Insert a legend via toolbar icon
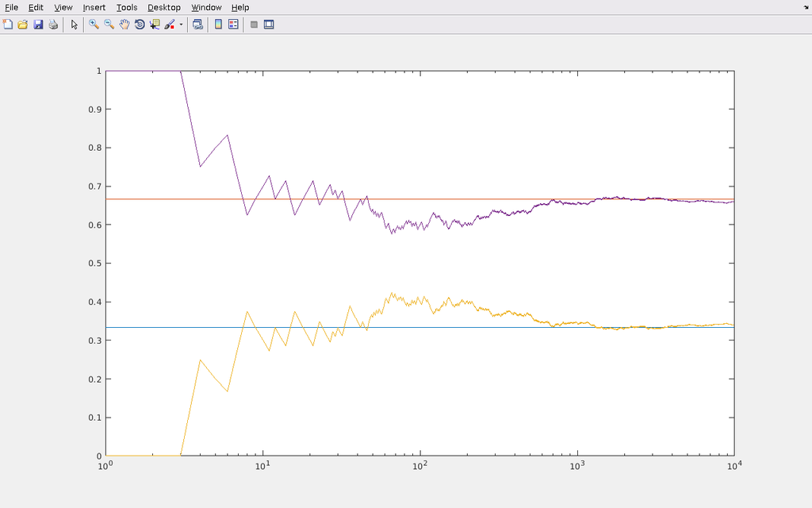 234,25
